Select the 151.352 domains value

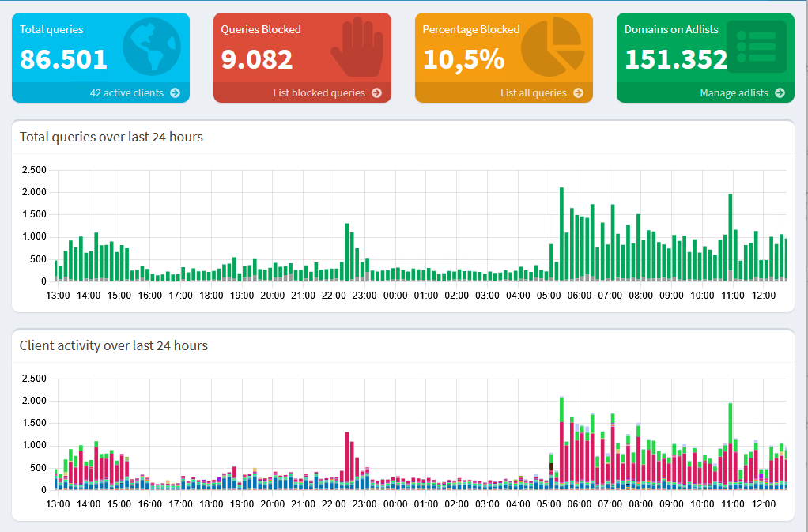[x=676, y=58]
